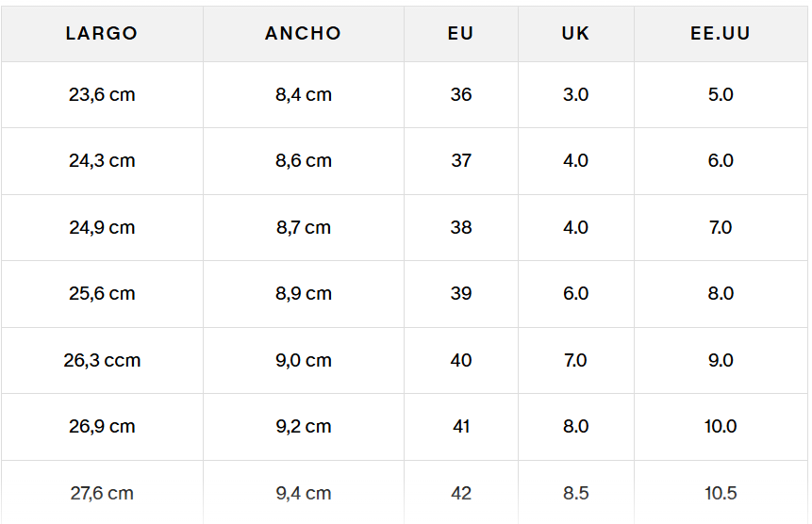Select EE.UU size 10.0 cell
The height and width of the screenshot is (524, 812).
tap(721, 426)
